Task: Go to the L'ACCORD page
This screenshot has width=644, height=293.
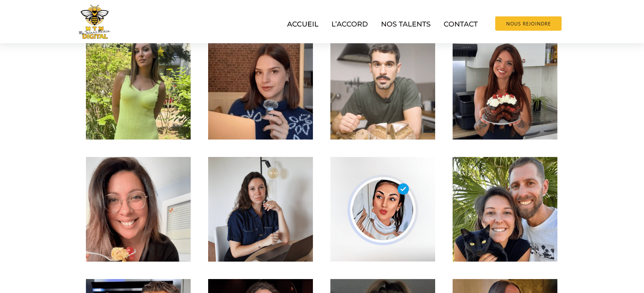Action: pyautogui.click(x=349, y=24)
